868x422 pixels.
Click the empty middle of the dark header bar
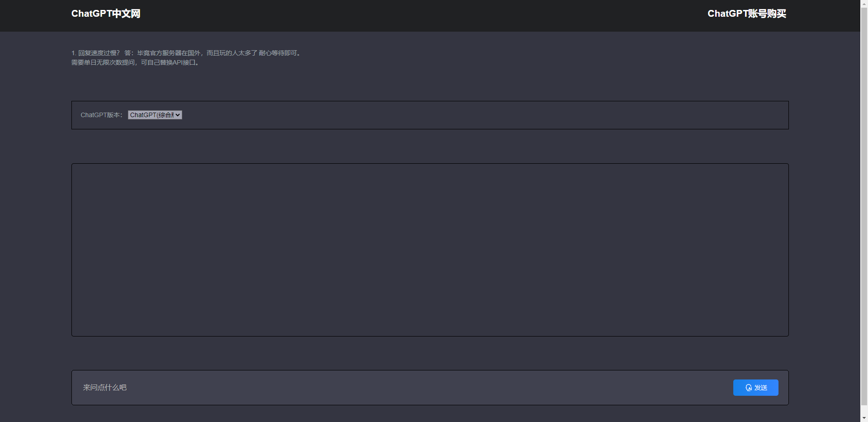[x=425, y=15]
